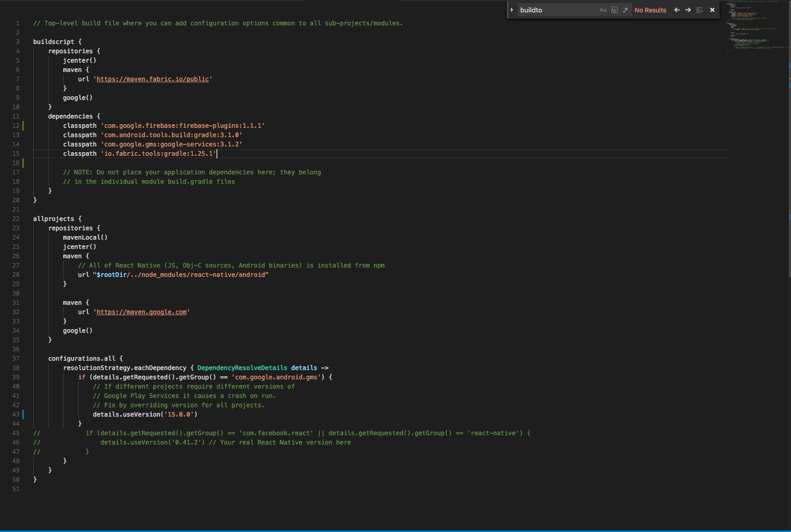Toggle Match Whole Word in find widget

click(614, 10)
